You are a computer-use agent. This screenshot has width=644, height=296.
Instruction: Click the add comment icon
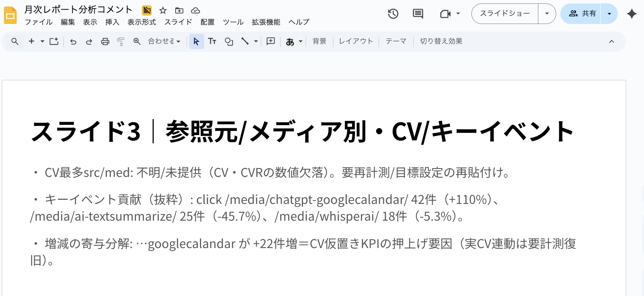click(271, 41)
